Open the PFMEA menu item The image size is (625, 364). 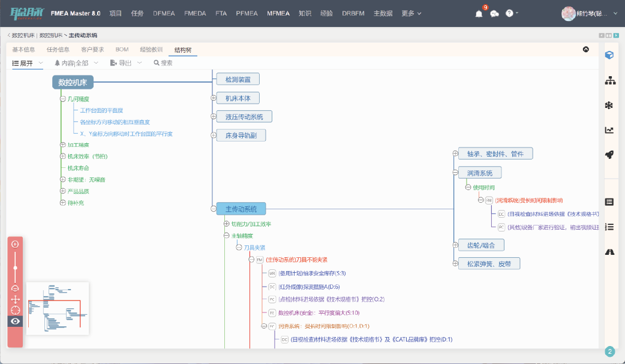247,13
